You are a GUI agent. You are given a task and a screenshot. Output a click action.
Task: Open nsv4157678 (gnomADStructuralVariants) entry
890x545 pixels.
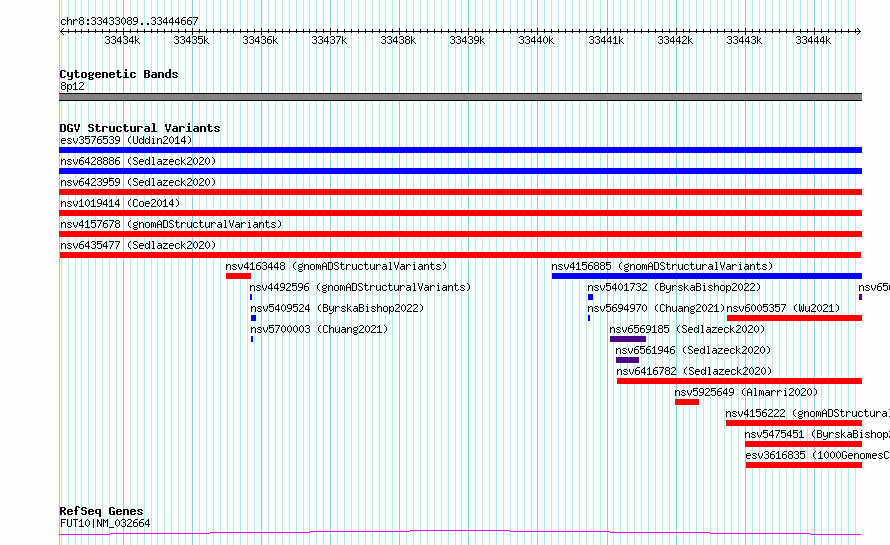tap(171, 224)
